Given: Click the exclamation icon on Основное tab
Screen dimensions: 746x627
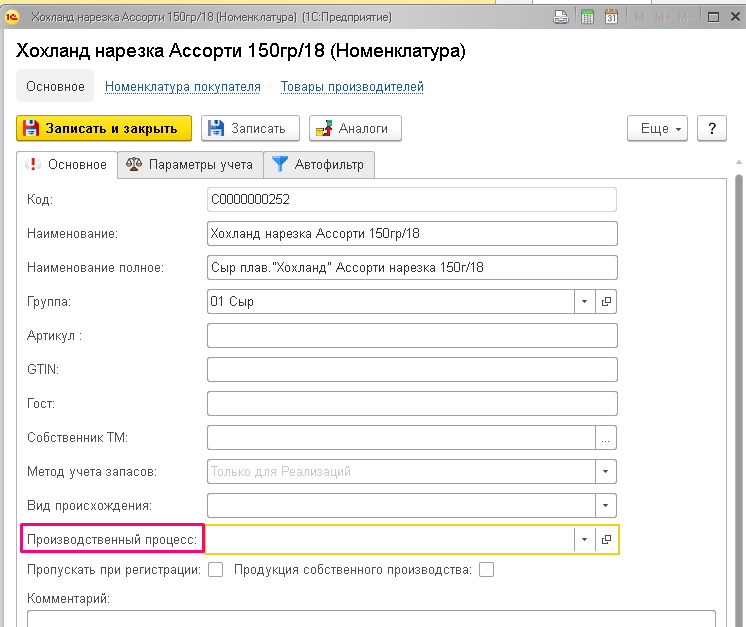Looking at the screenshot, I should [x=33, y=164].
